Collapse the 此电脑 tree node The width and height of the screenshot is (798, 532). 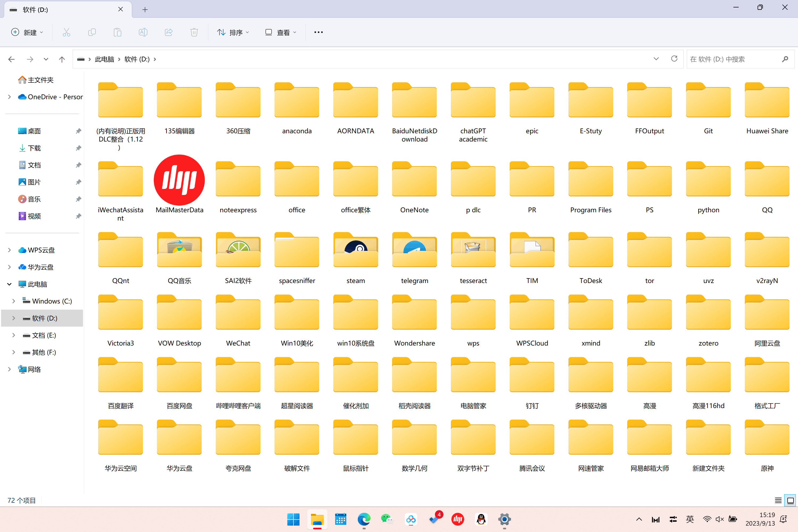(10, 284)
